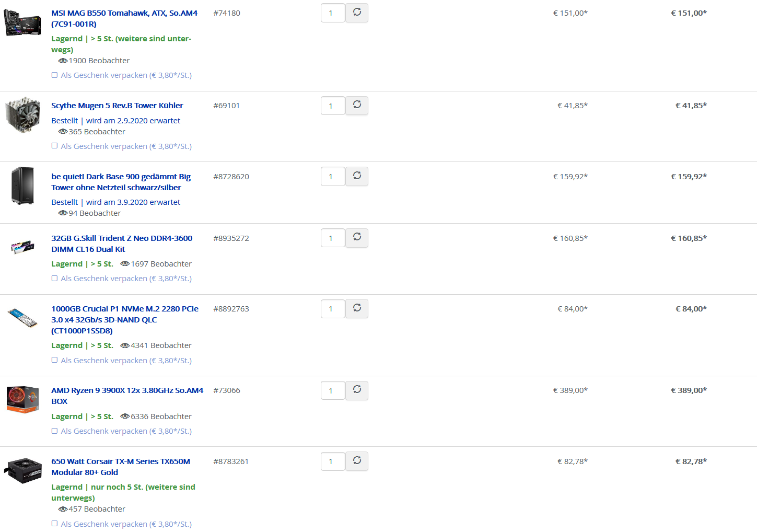Focus quantity field for Crucial P1 SSD
This screenshot has height=532, width=757.
click(x=333, y=309)
